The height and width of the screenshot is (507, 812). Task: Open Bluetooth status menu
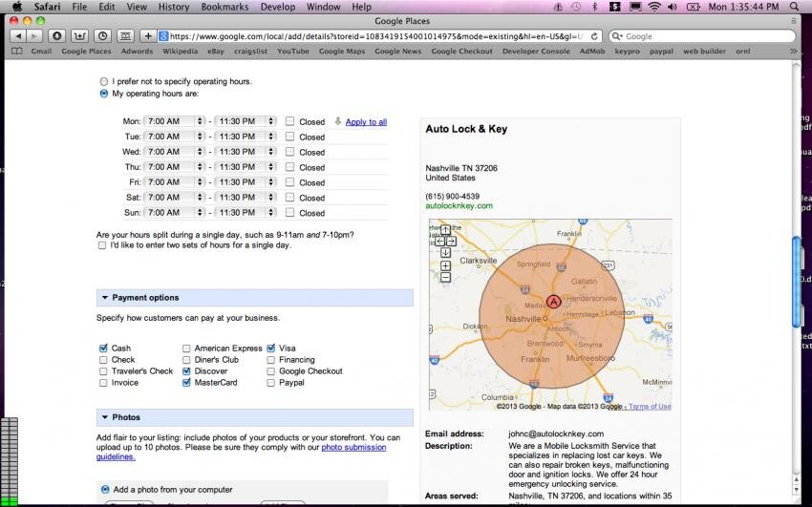pyautogui.click(x=594, y=7)
